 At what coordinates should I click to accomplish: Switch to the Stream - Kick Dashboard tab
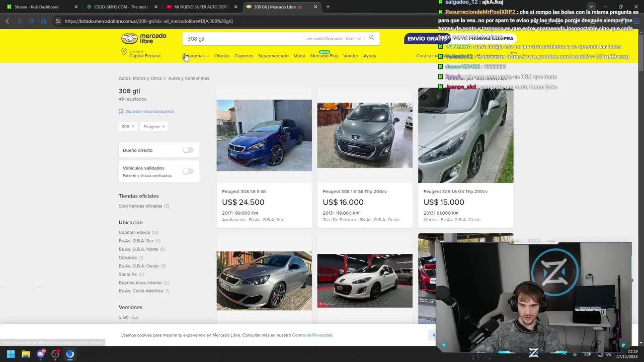coord(41,7)
